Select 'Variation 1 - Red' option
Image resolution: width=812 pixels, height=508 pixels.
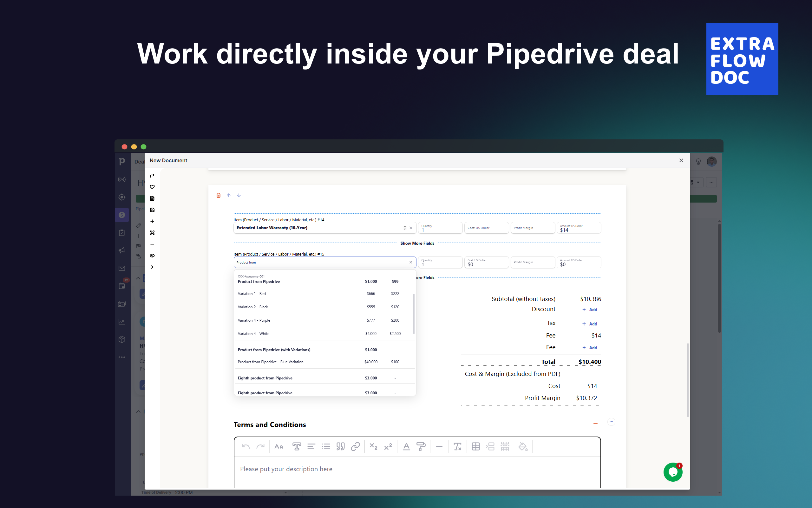point(325,294)
